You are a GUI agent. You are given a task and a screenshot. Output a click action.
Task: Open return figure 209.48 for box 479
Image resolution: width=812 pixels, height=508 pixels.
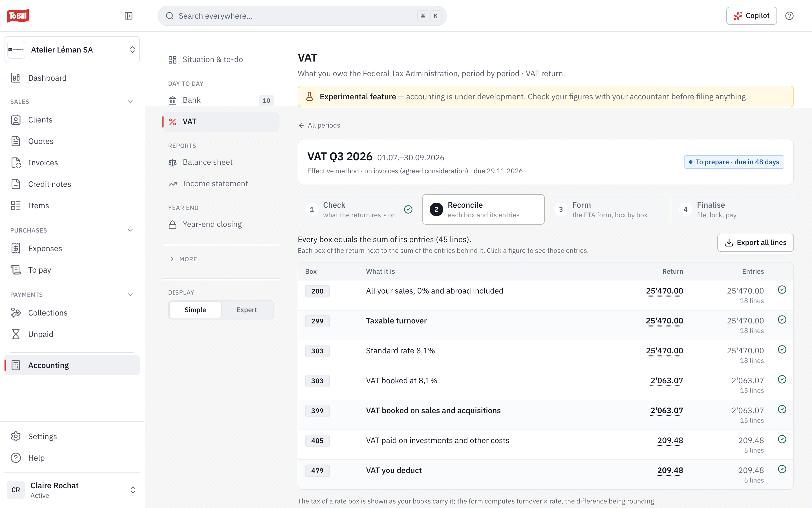(670, 470)
